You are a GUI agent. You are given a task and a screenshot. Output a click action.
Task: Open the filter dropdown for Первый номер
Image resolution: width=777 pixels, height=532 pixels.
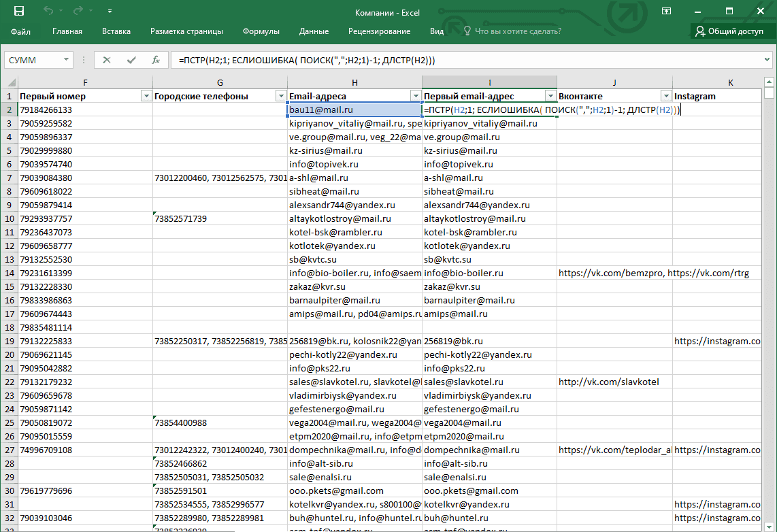click(x=146, y=96)
